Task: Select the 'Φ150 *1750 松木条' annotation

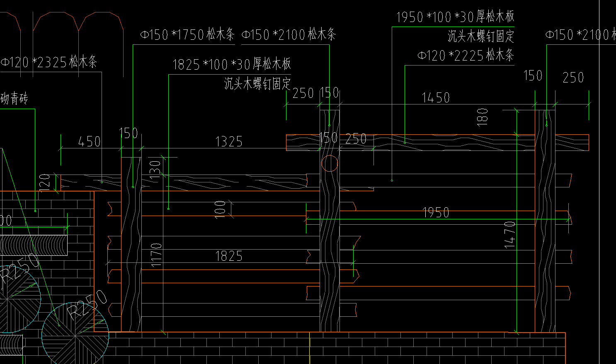Action: [187, 34]
